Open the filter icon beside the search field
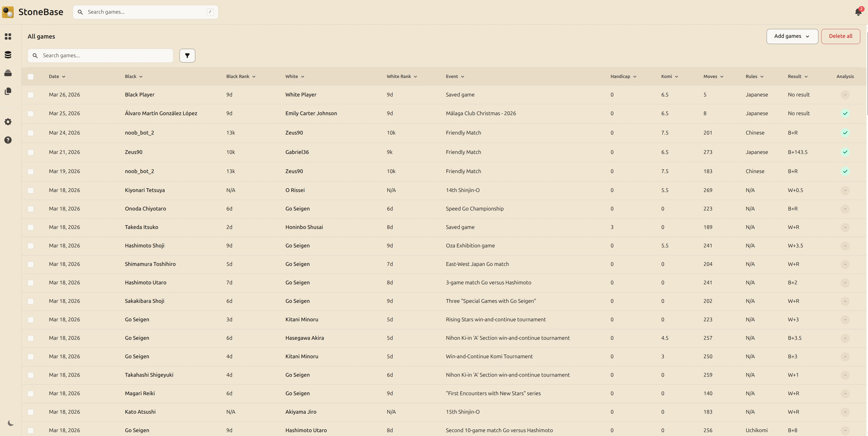The height and width of the screenshot is (436, 868). pyautogui.click(x=187, y=55)
